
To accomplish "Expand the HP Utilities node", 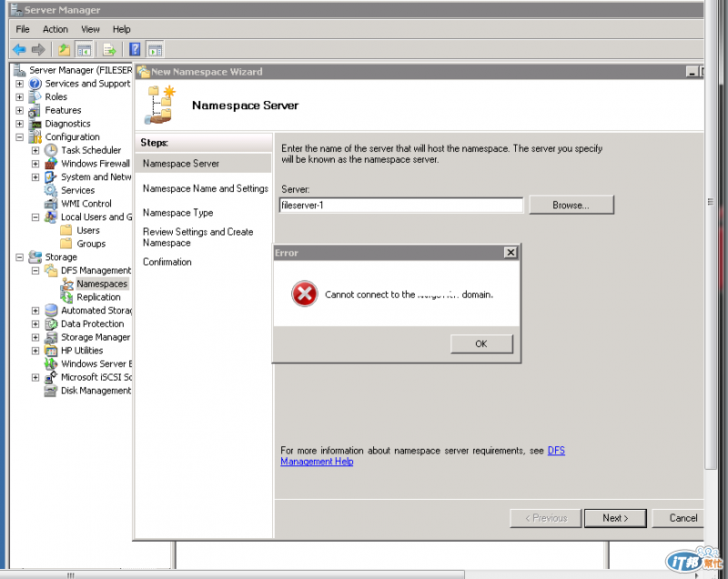I will pyautogui.click(x=35, y=350).
